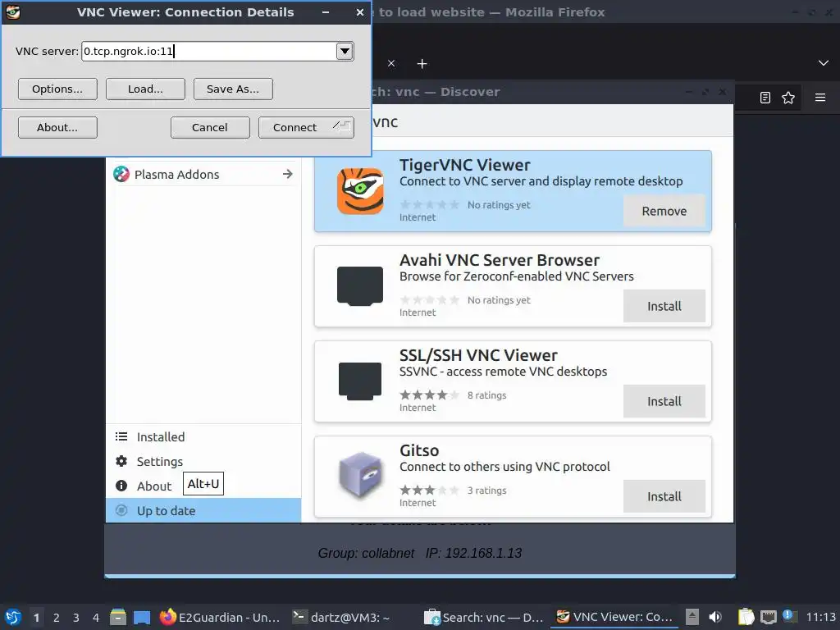Image resolution: width=840 pixels, height=630 pixels.
Task: Open the file manager from the taskbar
Action: click(118, 618)
